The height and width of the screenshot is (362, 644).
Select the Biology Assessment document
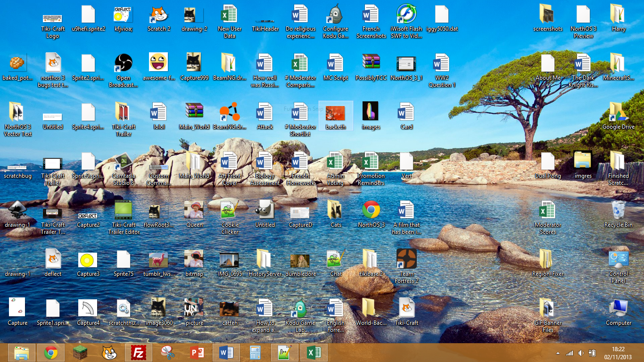[x=265, y=169]
